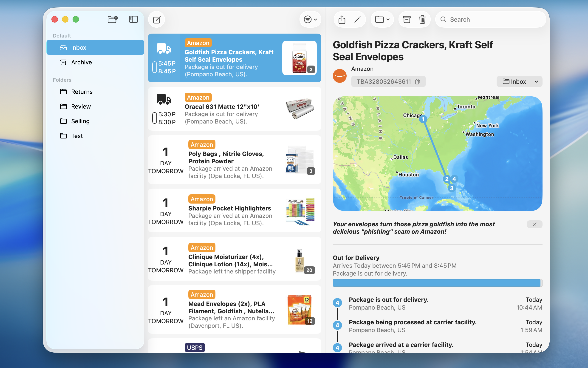Toggle the sidebar visibility
This screenshot has width=588, height=368.
tap(133, 19)
